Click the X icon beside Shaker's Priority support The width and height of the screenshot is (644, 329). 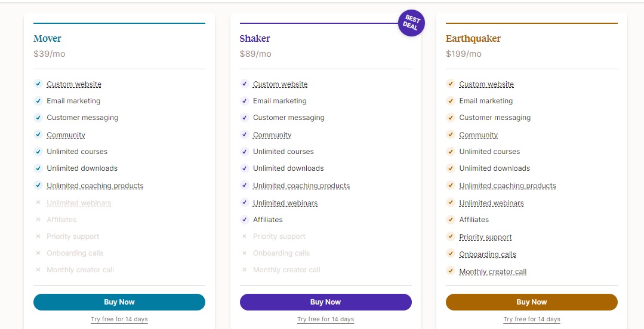click(x=244, y=236)
